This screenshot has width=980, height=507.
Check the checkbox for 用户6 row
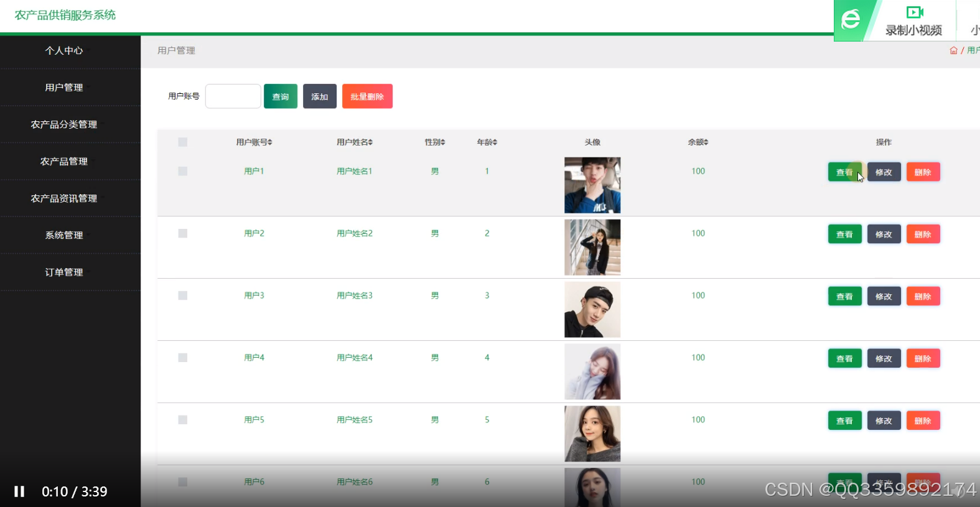[183, 482]
